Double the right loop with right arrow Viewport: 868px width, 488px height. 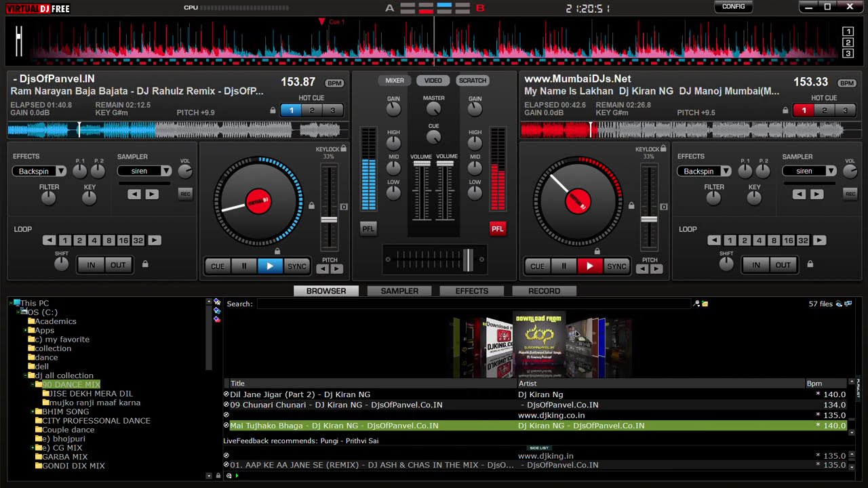click(x=819, y=241)
